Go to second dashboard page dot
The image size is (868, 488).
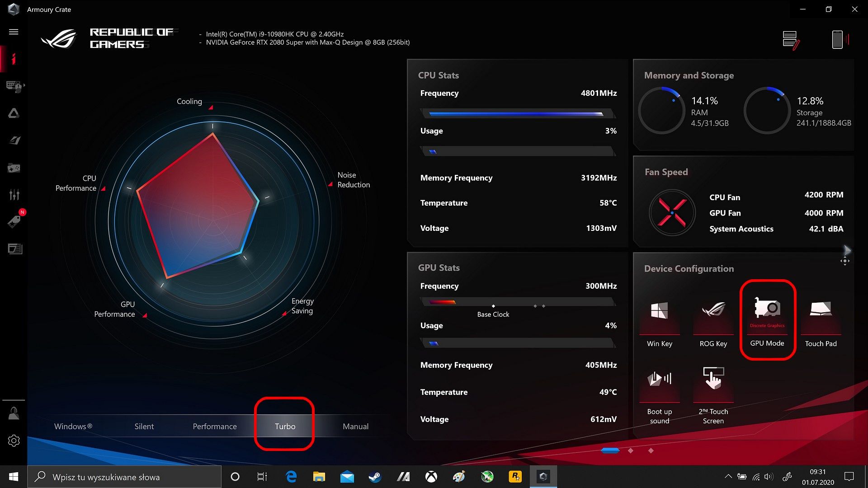tap(631, 450)
